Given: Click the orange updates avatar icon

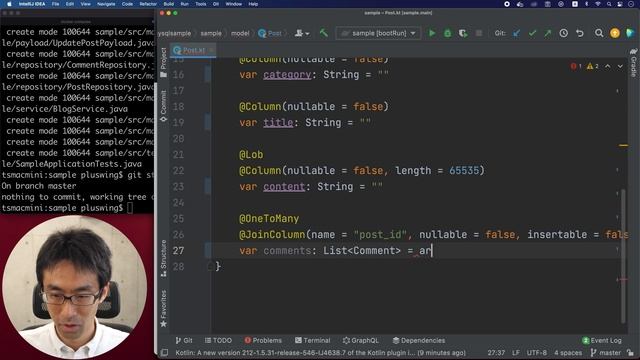Looking at the screenshot, I should 615,33.
